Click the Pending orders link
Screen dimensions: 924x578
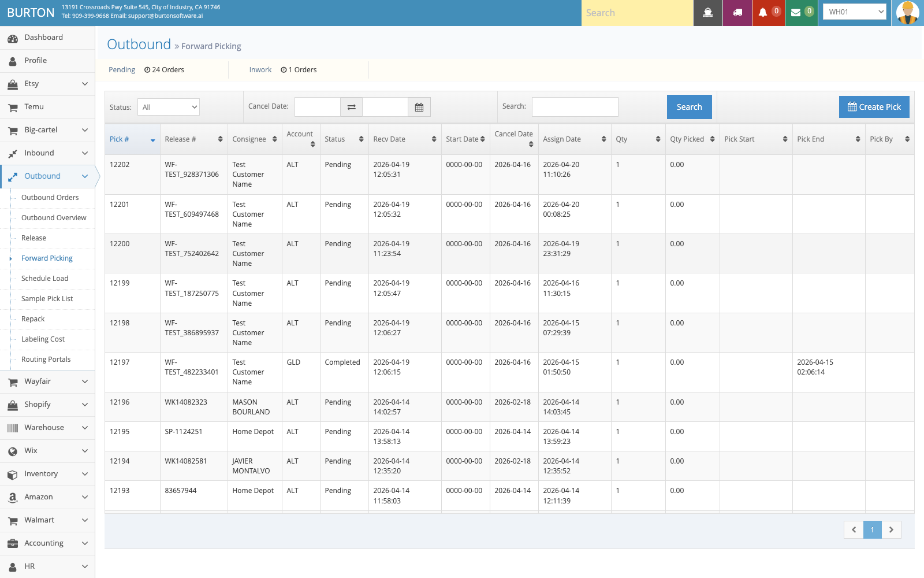click(122, 70)
